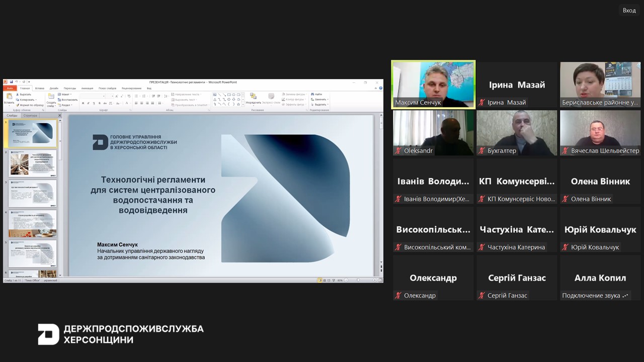Toggle italic К formatting button
The height and width of the screenshot is (362, 644).
(88, 103)
